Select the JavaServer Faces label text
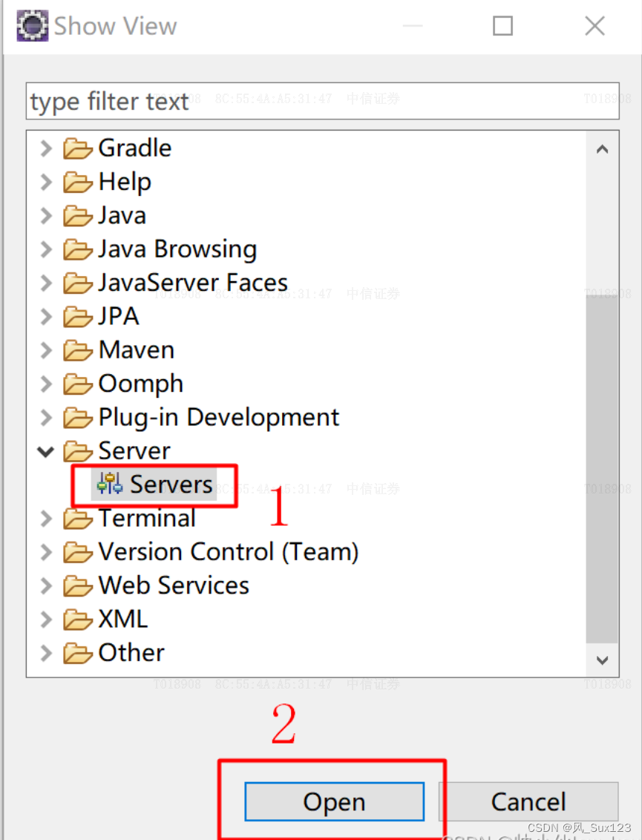Image resolution: width=642 pixels, height=840 pixels. [193, 283]
